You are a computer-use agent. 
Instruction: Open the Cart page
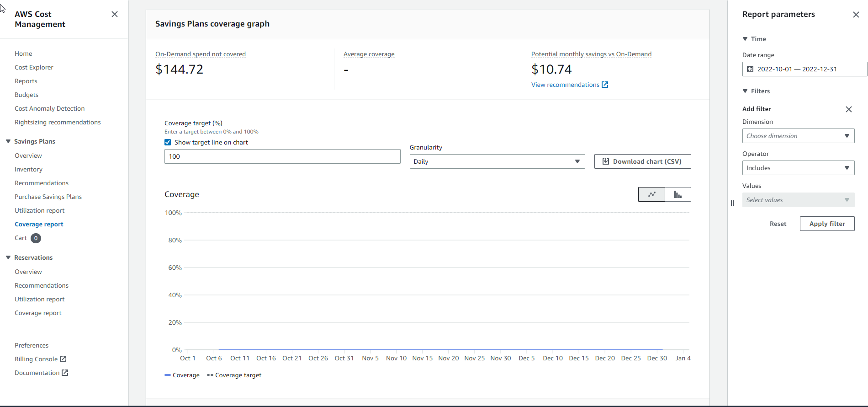point(21,238)
